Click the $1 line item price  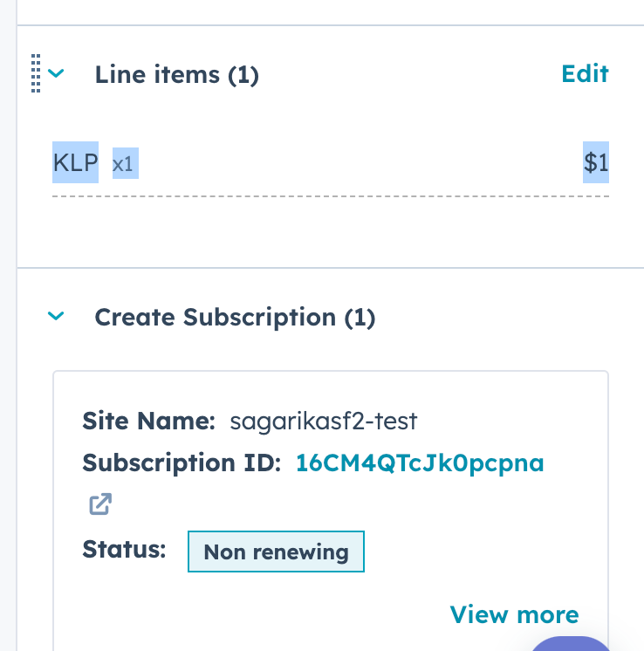click(x=596, y=162)
